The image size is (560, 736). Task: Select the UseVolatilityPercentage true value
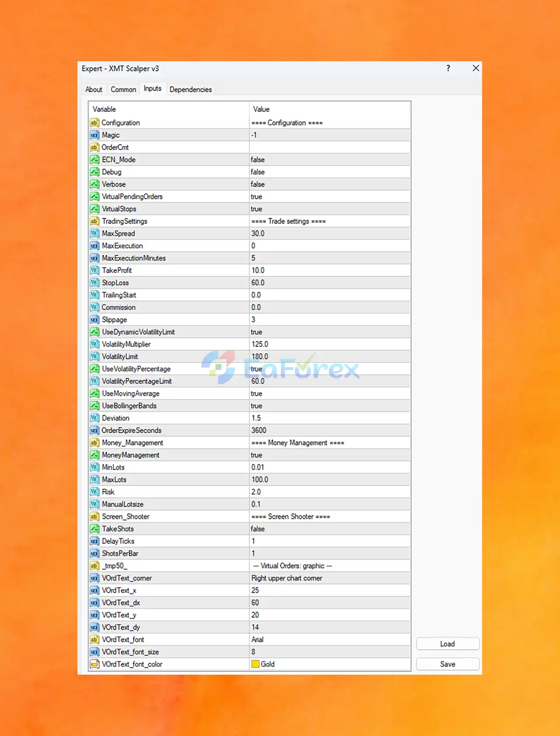point(256,369)
